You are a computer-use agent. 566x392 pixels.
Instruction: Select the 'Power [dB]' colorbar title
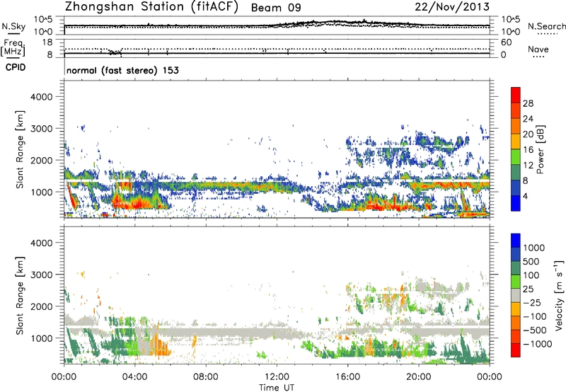pyautogui.click(x=541, y=149)
